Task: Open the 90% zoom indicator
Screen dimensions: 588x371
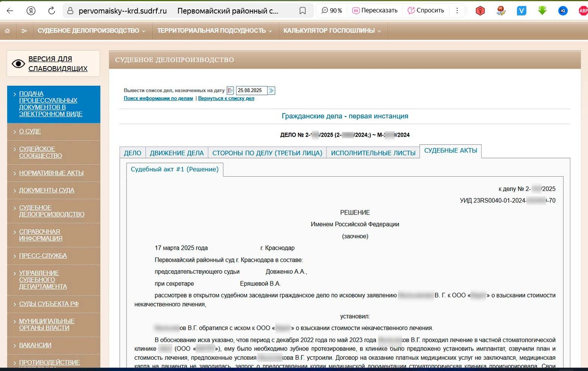Action: [x=332, y=10]
